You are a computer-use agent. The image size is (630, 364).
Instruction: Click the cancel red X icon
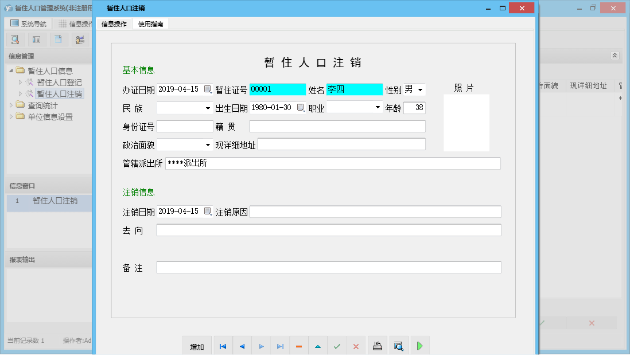pos(356,346)
